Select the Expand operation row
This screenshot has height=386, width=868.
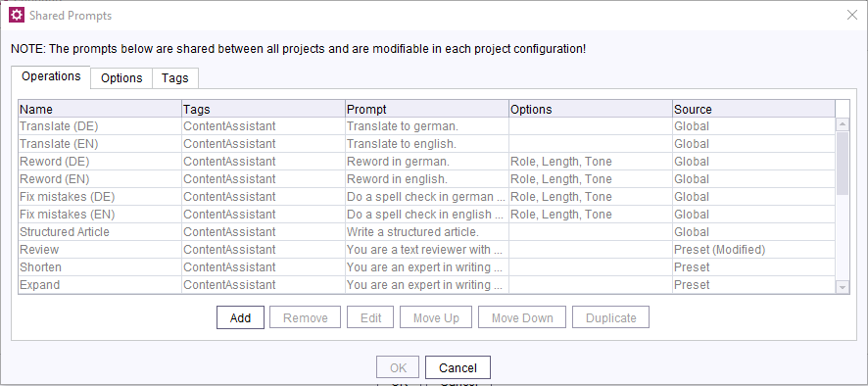click(427, 285)
